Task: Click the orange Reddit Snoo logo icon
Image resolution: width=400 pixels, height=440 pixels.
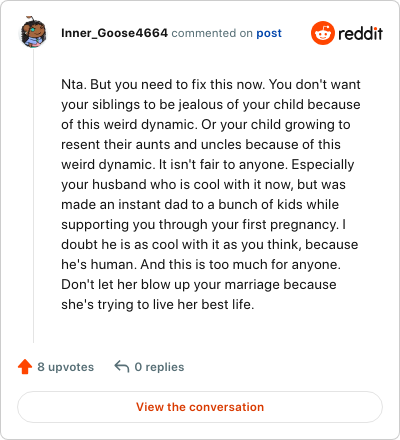Action: click(323, 33)
